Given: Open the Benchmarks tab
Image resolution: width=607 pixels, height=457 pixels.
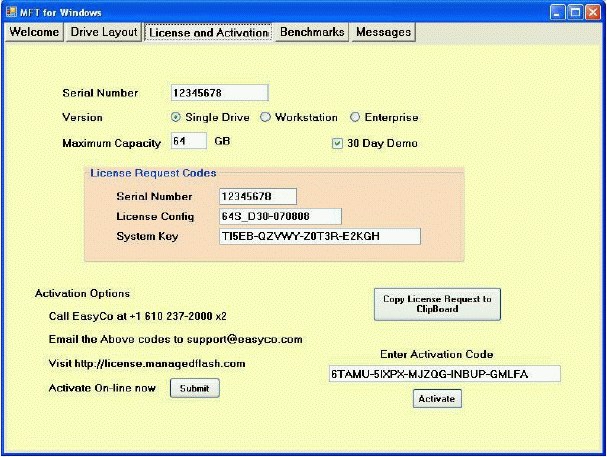Looking at the screenshot, I should click(312, 32).
